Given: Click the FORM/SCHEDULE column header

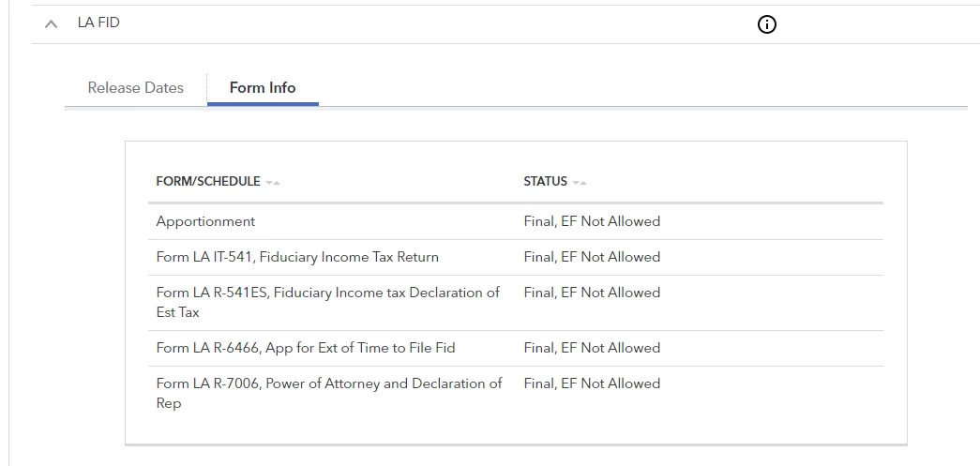Looking at the screenshot, I should point(208,181).
